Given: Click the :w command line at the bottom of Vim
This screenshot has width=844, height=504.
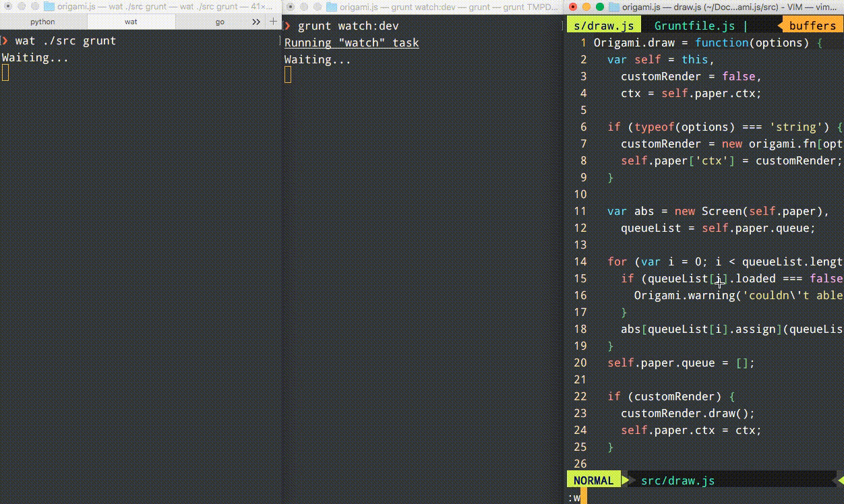Looking at the screenshot, I should (574, 497).
